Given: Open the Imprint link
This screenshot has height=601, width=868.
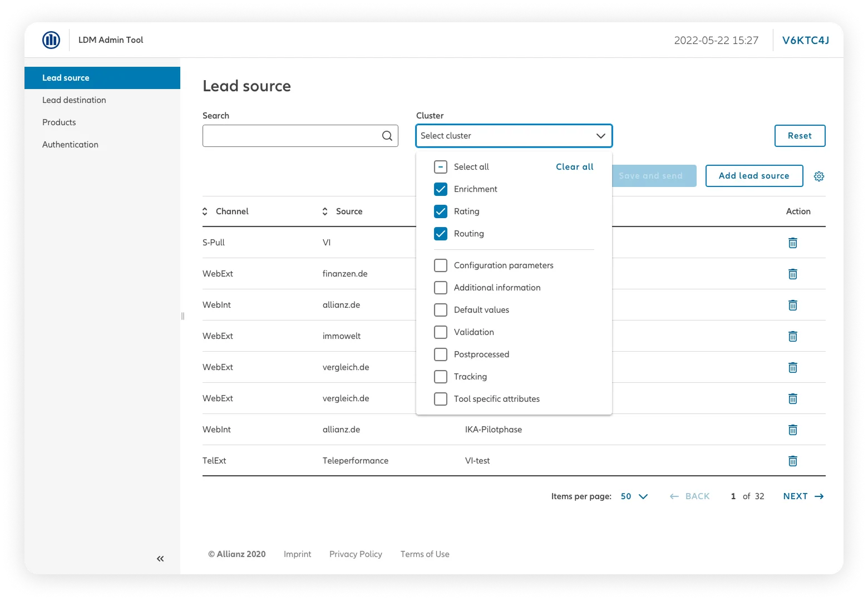Looking at the screenshot, I should pyautogui.click(x=298, y=554).
